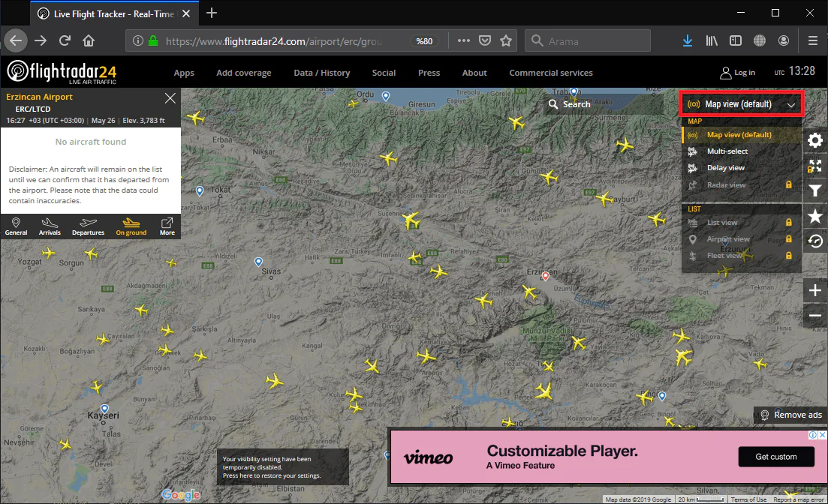The width and height of the screenshot is (828, 504).
Task: Open the Departures tab
Action: (88, 226)
